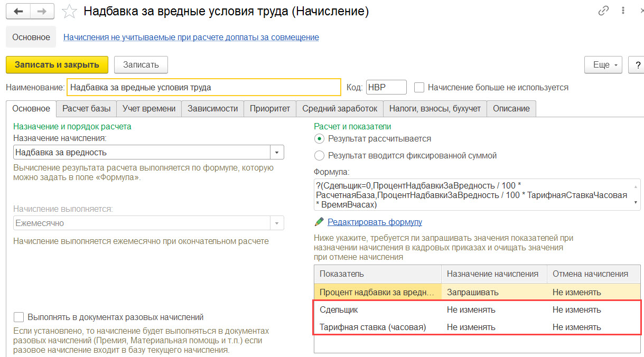The height and width of the screenshot is (357, 644).
Task: Open the Налоги, взносы, бухучет tab
Action: tap(435, 108)
